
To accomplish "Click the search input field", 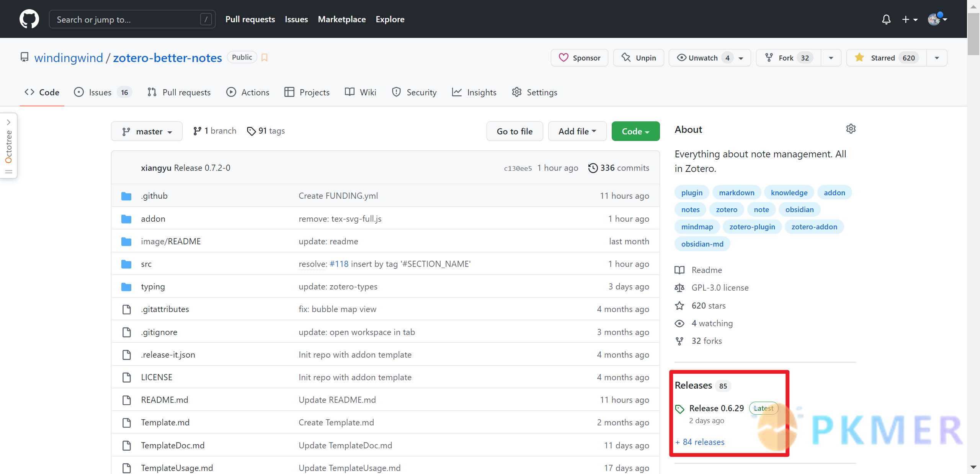I will 130,19.
